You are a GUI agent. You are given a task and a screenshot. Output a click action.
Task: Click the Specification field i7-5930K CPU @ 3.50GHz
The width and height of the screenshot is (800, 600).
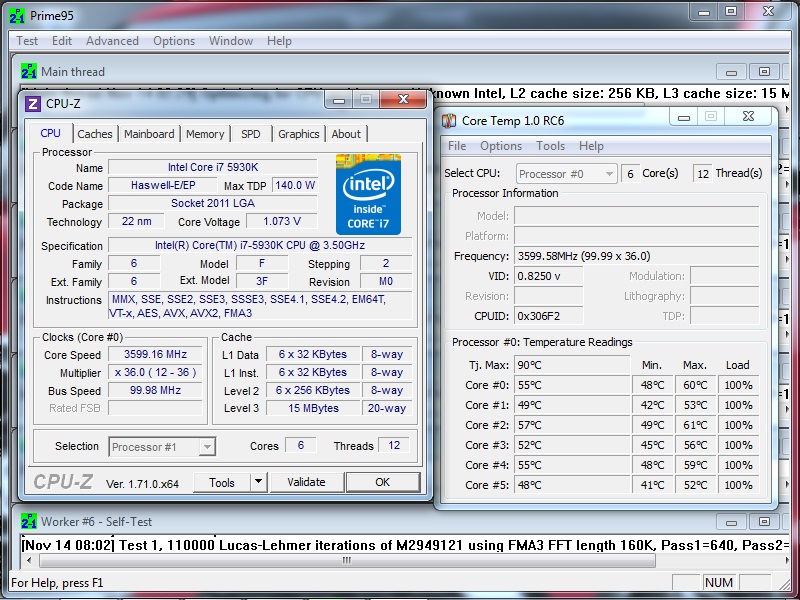click(260, 245)
